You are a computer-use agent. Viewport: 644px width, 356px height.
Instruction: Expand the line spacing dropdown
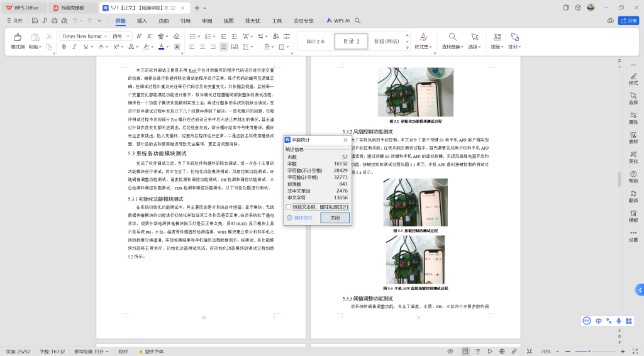(x=252, y=47)
